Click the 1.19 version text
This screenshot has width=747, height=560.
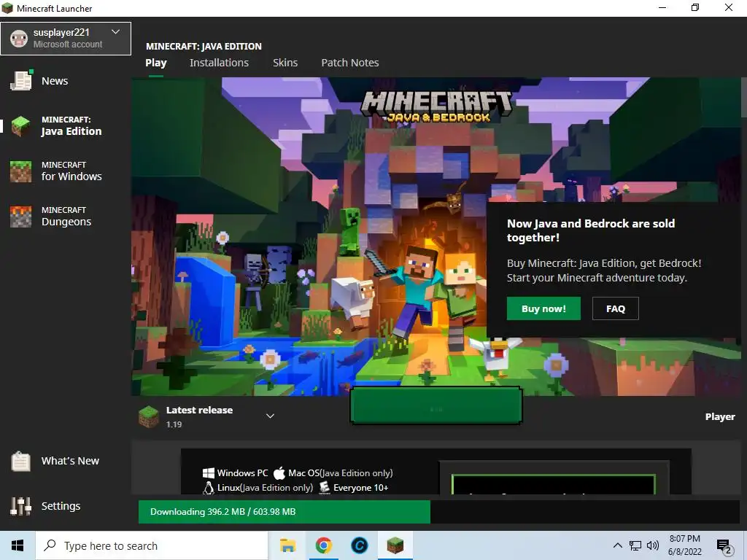pos(174,424)
